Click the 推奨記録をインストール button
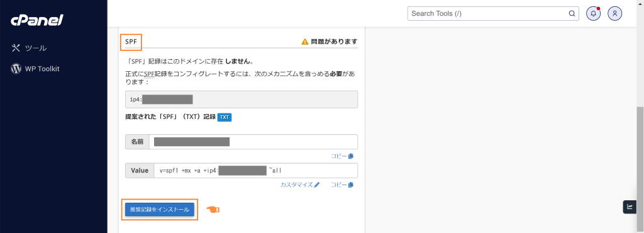This screenshot has width=644, height=233. [x=160, y=210]
